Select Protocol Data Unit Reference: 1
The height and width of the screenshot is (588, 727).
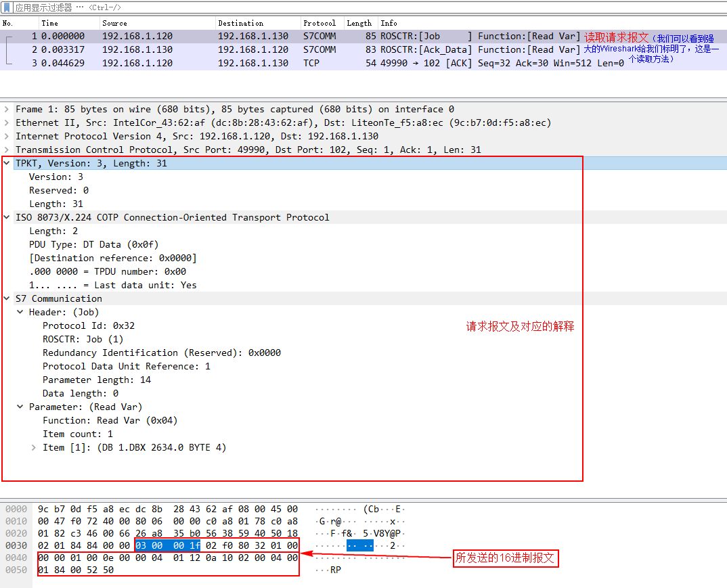click(x=126, y=366)
